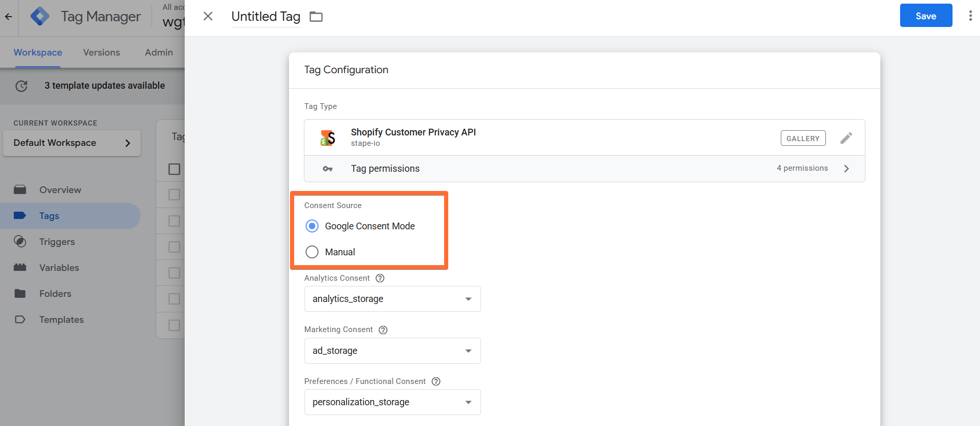Click the Tag Manager diamond logo
This screenshot has height=426, width=980.
pyautogui.click(x=40, y=17)
